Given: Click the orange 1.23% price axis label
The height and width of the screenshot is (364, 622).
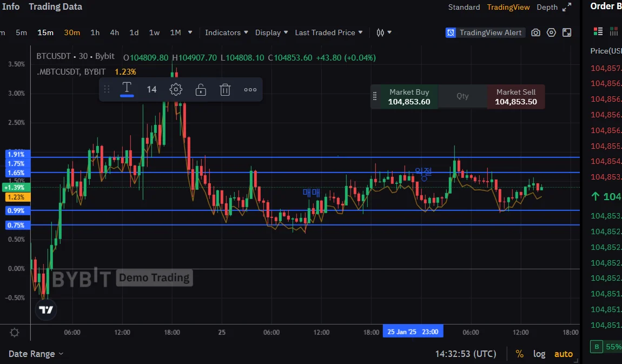Looking at the screenshot, I should coord(17,197).
